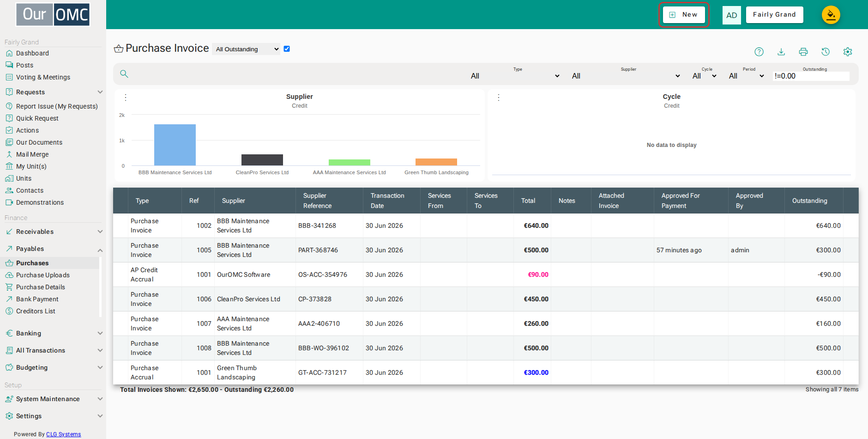Open Mail Merge in sidebar
The height and width of the screenshot is (439, 868).
[32, 154]
